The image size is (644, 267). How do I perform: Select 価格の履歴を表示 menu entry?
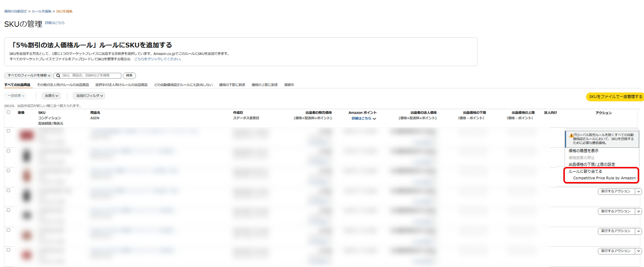coord(583,151)
